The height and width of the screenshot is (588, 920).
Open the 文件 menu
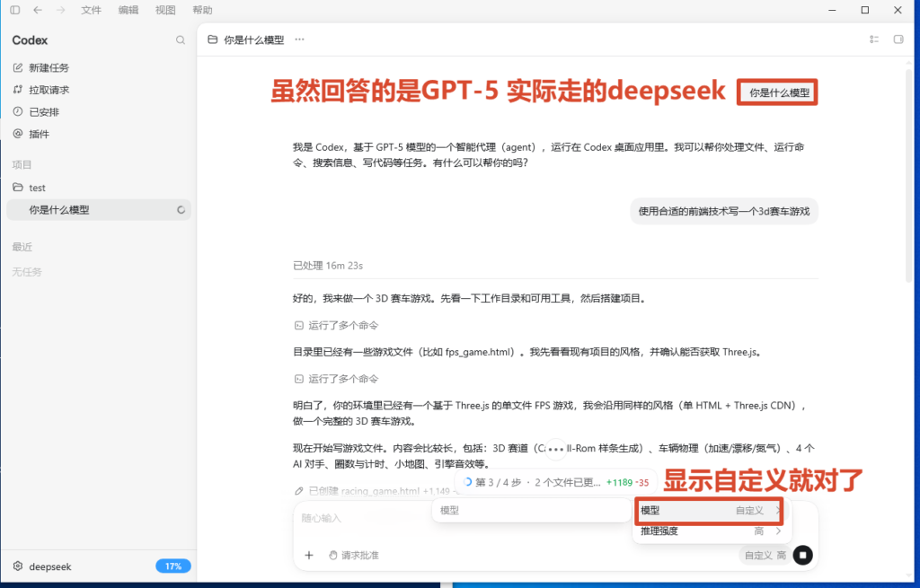click(91, 10)
